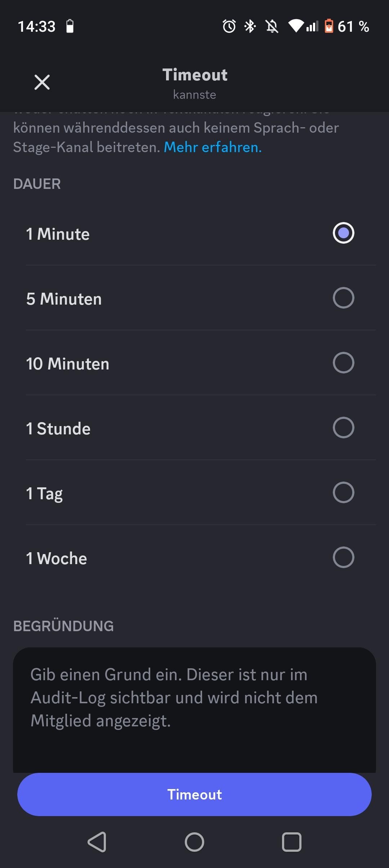Tap the muted notifications bell icon

click(x=272, y=26)
